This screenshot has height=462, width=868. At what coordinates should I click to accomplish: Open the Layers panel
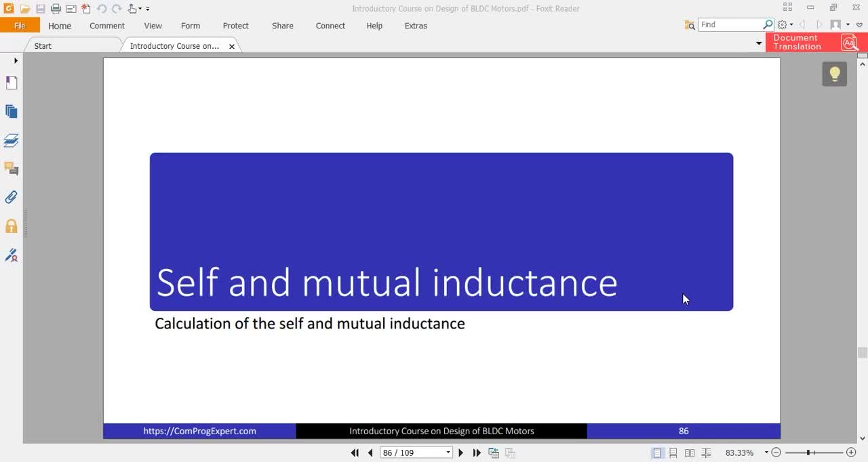tap(12, 140)
